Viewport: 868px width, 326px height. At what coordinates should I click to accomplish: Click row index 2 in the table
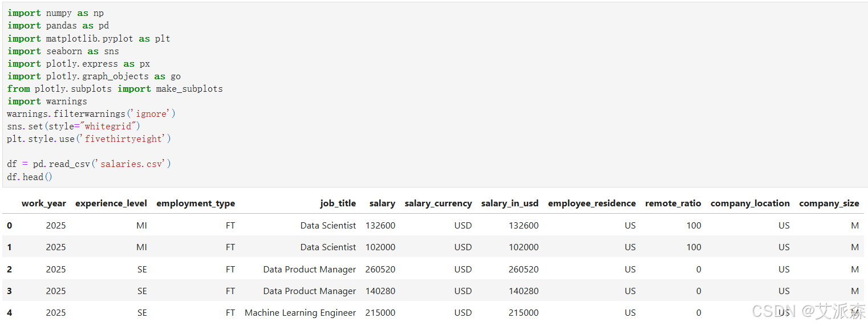click(x=9, y=270)
